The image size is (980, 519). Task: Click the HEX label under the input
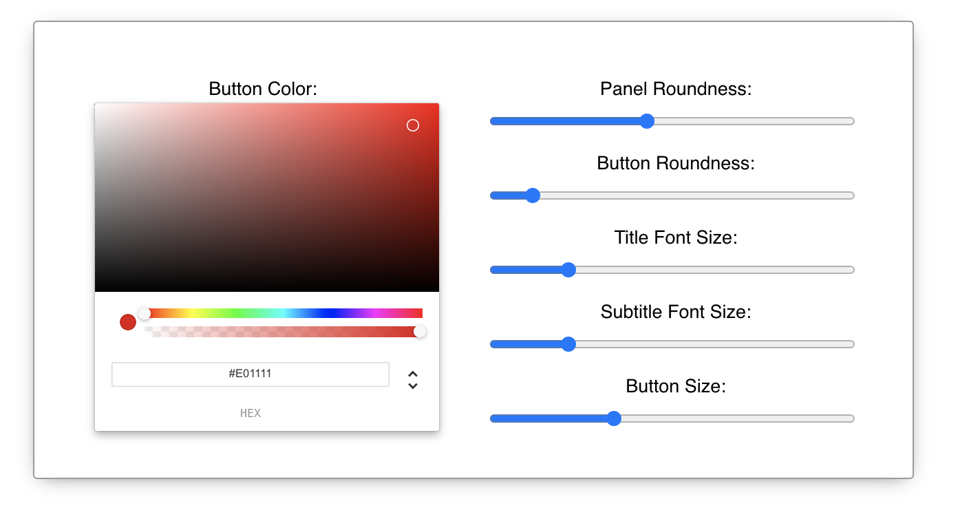pyautogui.click(x=251, y=414)
